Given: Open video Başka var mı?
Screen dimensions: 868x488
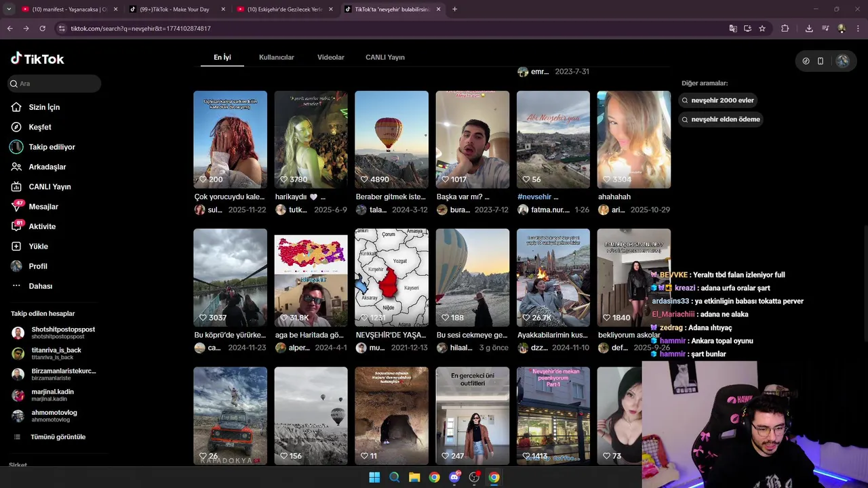Looking at the screenshot, I should click(x=472, y=140).
